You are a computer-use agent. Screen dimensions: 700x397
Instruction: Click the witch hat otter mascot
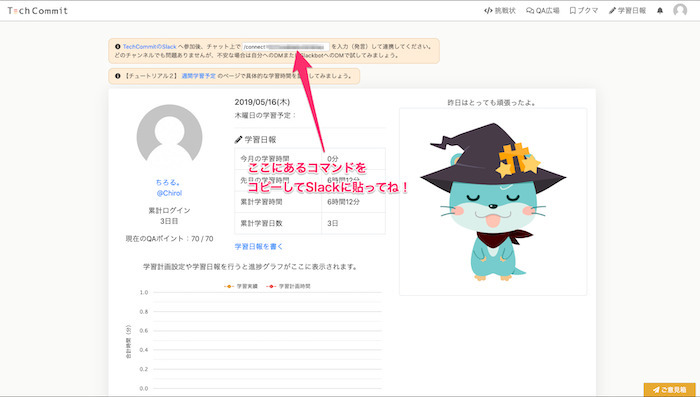pos(493,202)
